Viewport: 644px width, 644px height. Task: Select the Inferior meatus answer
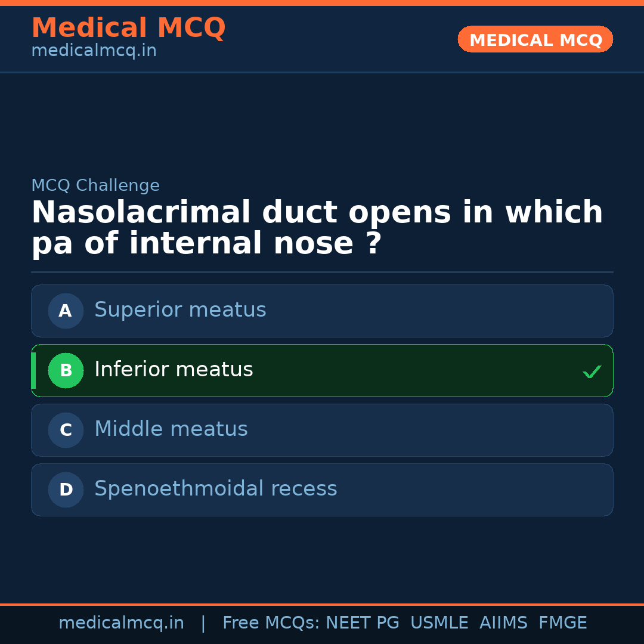point(174,370)
